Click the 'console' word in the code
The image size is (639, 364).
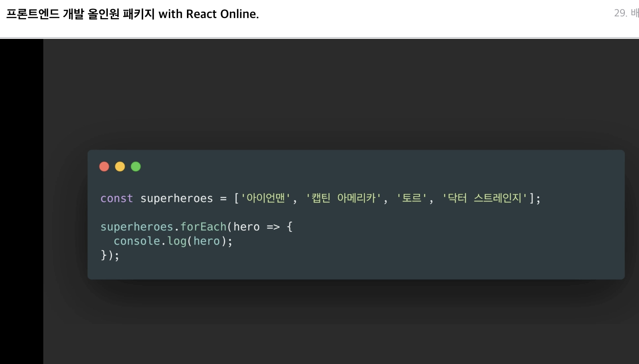point(137,241)
